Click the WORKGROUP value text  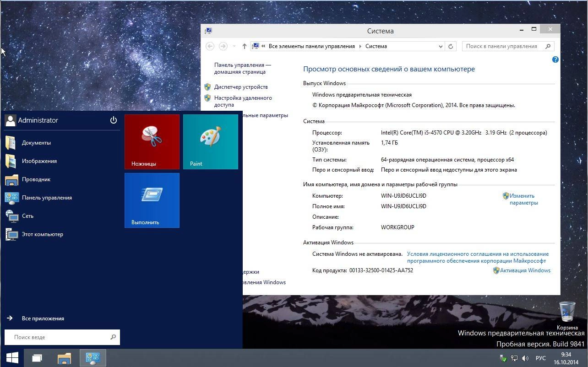pos(397,227)
